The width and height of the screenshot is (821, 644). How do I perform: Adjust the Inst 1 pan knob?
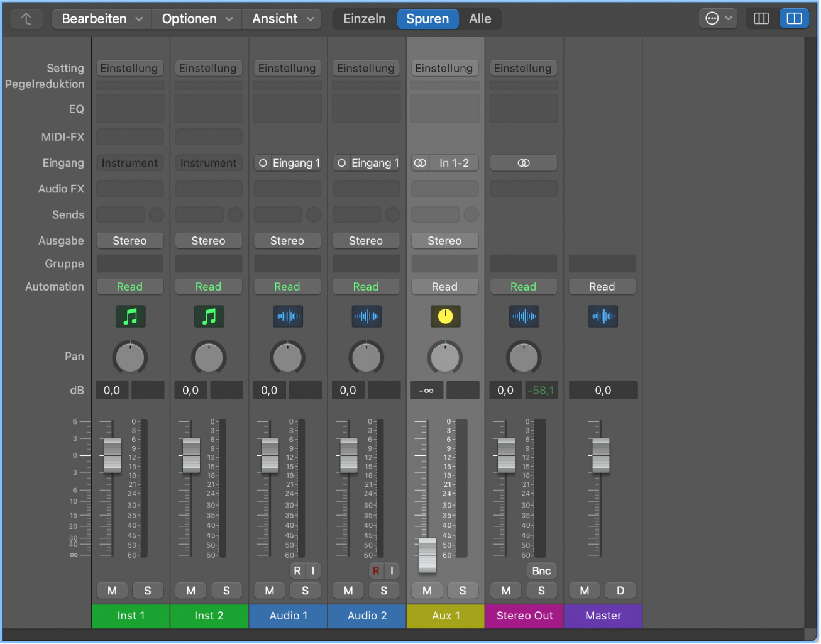(130, 358)
